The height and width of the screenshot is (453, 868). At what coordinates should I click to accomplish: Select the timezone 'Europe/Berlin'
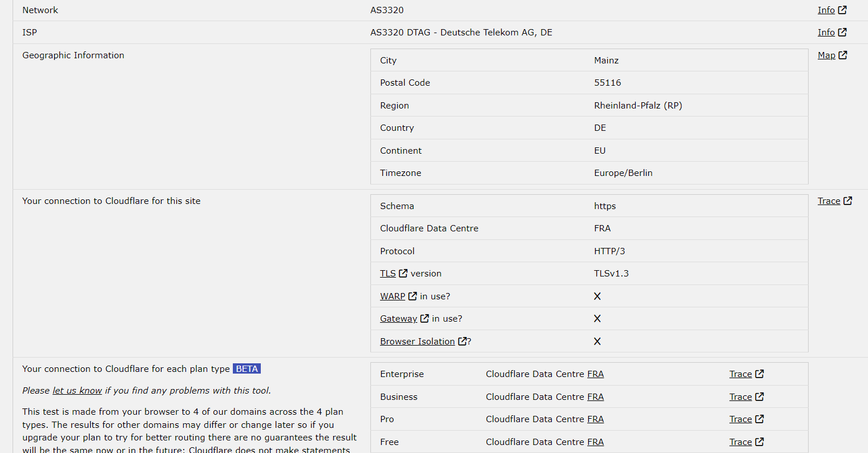pyautogui.click(x=623, y=173)
